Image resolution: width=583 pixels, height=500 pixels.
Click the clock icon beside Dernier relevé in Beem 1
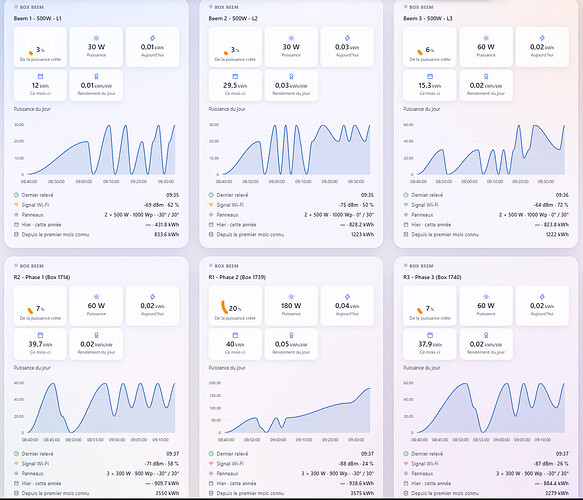coord(16,195)
